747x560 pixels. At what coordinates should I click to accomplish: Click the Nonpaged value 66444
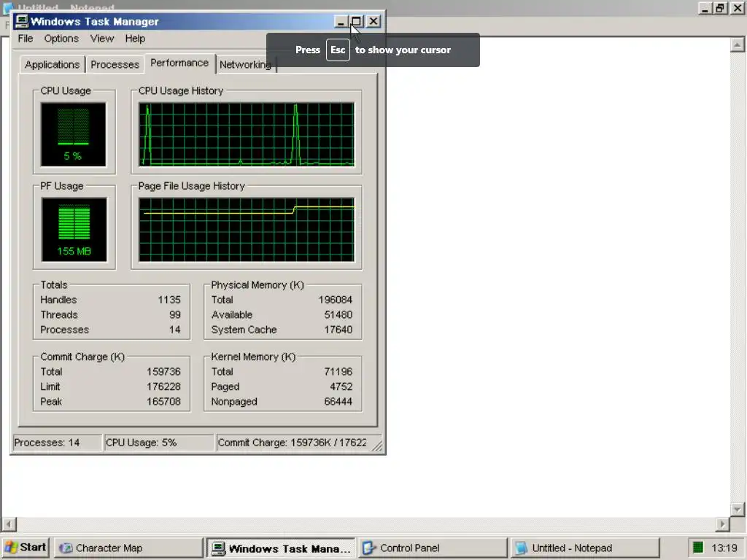pos(338,402)
